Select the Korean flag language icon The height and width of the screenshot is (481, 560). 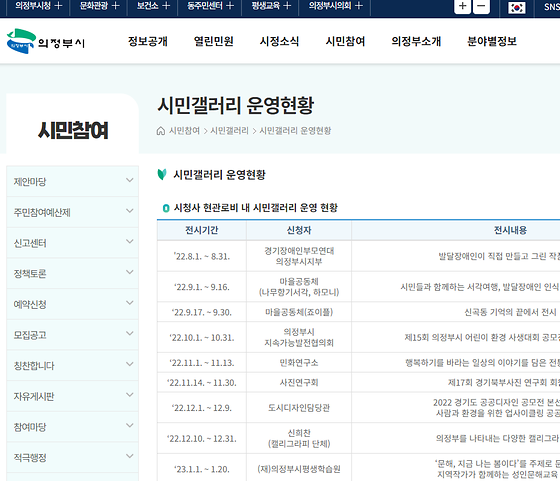[x=516, y=7]
